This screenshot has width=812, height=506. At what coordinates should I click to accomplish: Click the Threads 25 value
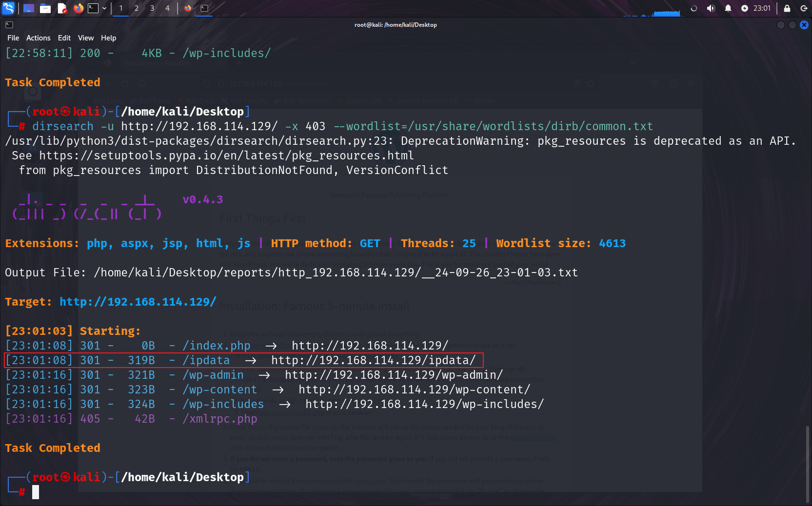click(x=469, y=243)
